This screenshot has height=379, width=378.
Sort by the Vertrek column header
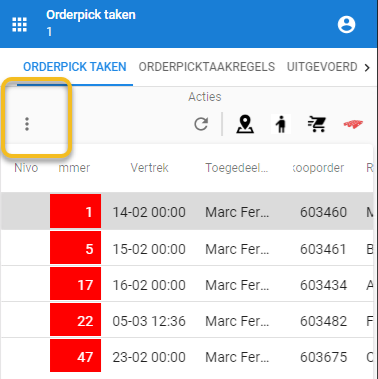(149, 168)
